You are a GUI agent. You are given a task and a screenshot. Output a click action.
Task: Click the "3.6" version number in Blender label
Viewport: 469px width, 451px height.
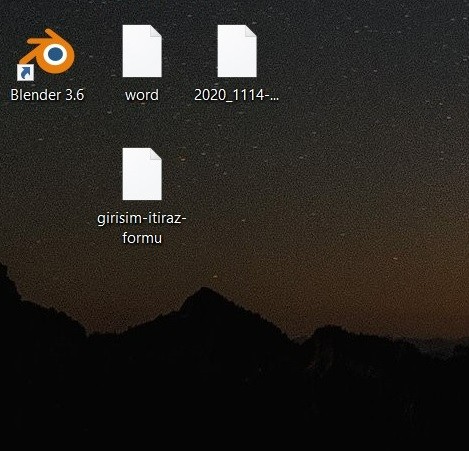pyautogui.click(x=75, y=95)
